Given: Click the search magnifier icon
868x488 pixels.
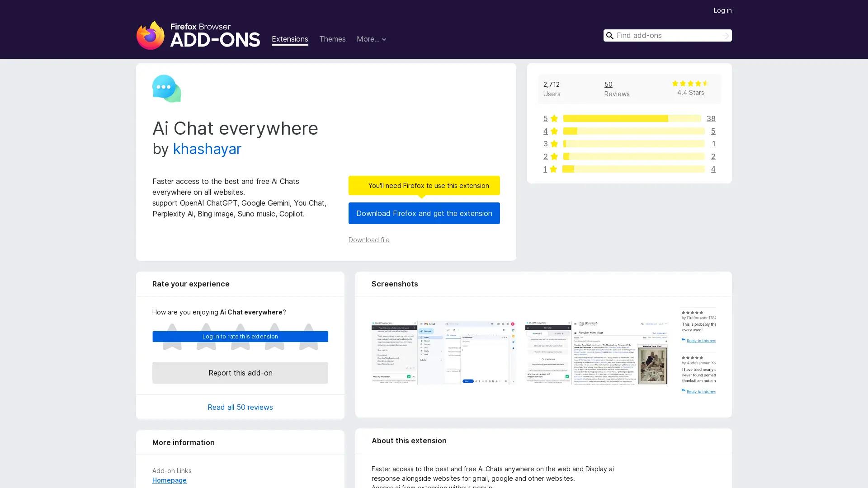Looking at the screenshot, I should pyautogui.click(x=610, y=35).
